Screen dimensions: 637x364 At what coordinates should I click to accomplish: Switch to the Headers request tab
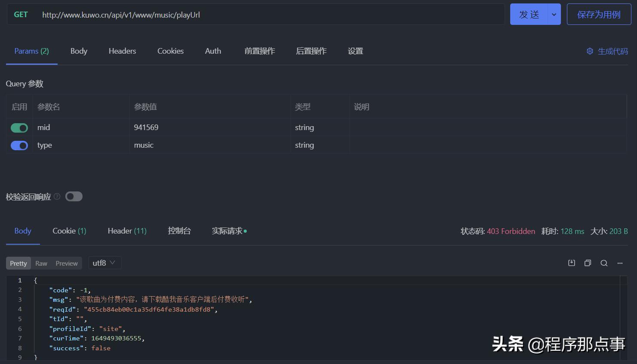122,51
